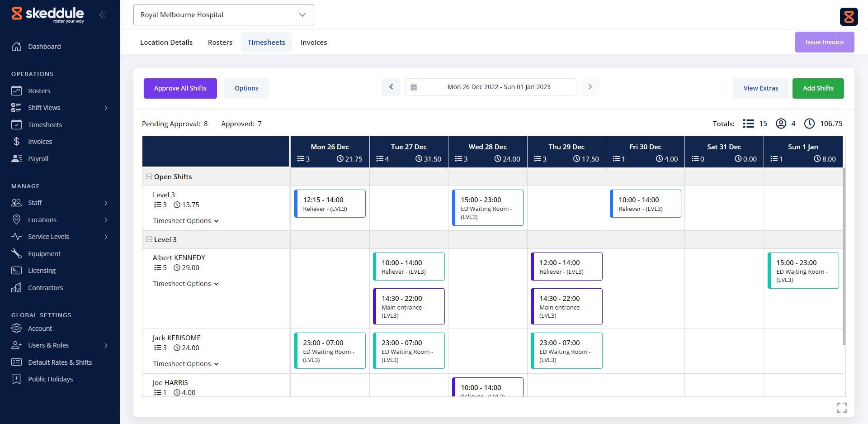Open the Skeddule profile icon top right
This screenshot has width=868, height=424.
point(849,17)
